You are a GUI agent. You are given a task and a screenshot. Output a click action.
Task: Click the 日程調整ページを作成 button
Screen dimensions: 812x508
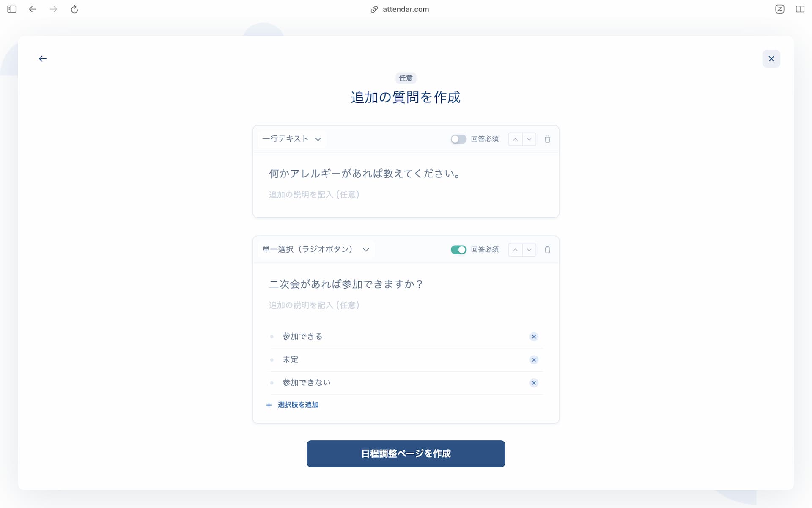point(406,454)
